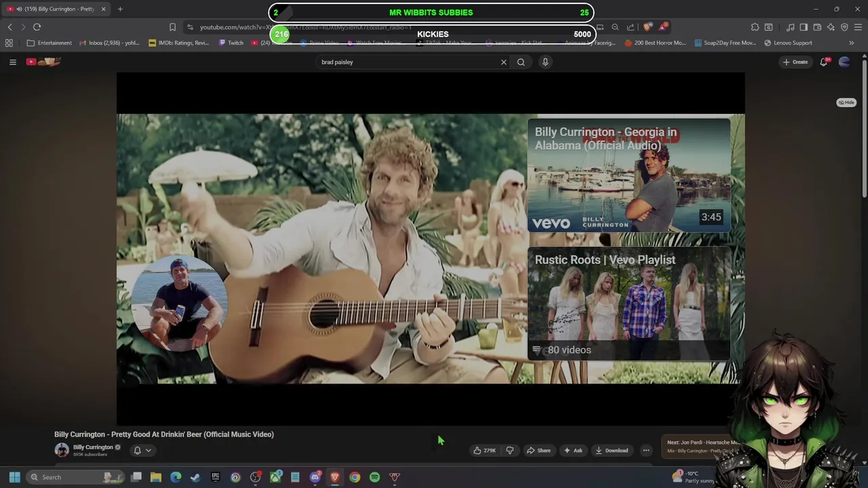Open the Twitch bookmark
This screenshot has width=868, height=488.
pos(231,43)
